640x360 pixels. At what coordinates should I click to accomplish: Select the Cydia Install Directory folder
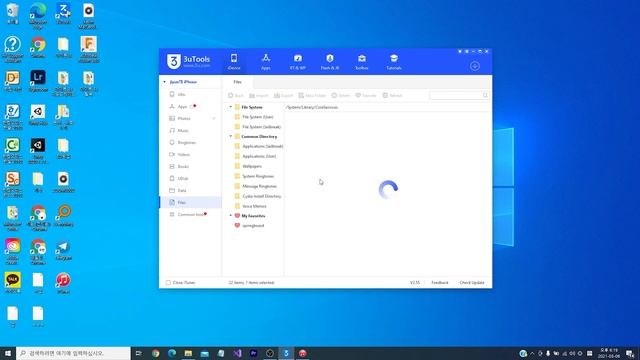coord(261,196)
